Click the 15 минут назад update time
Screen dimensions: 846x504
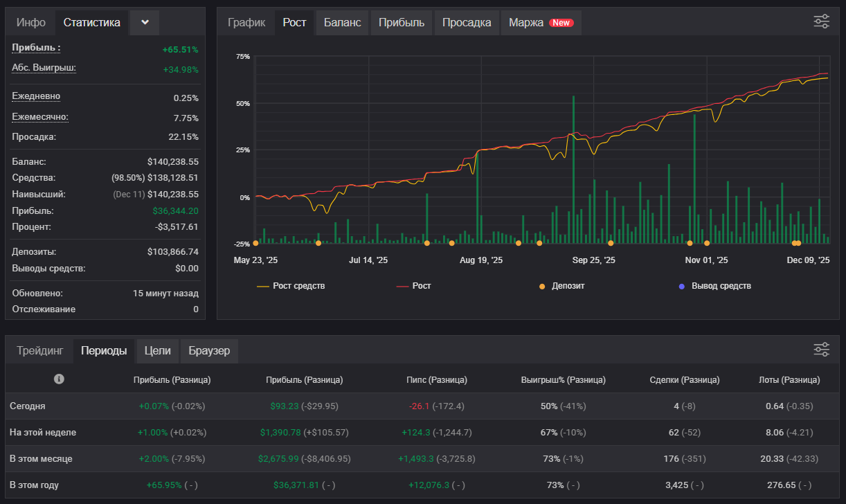(165, 294)
